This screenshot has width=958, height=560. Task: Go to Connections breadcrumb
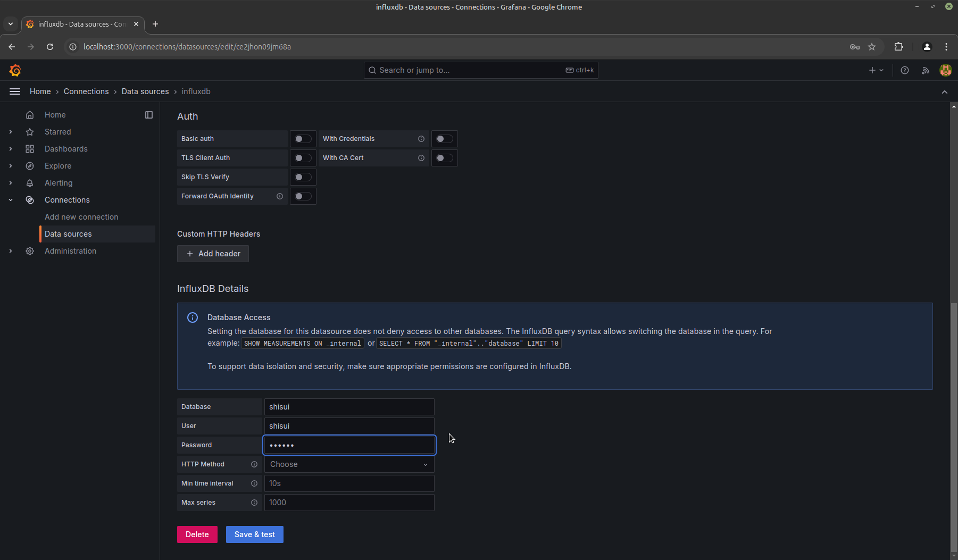click(86, 91)
